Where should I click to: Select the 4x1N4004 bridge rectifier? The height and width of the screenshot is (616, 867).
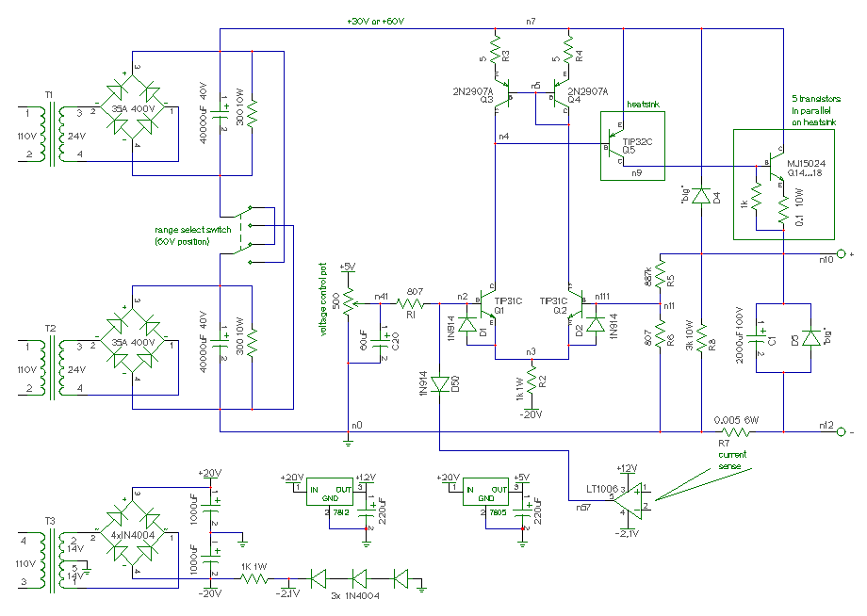133,535
